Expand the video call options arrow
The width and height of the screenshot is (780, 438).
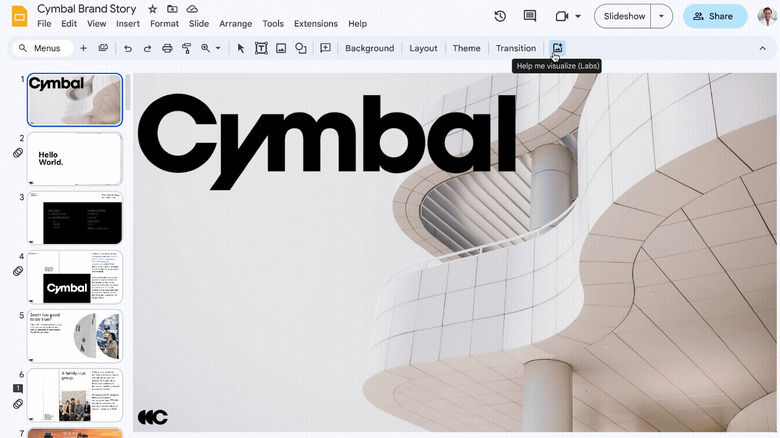click(578, 16)
